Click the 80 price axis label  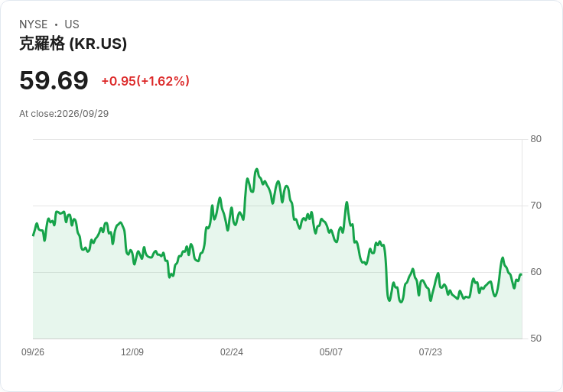pos(535,139)
